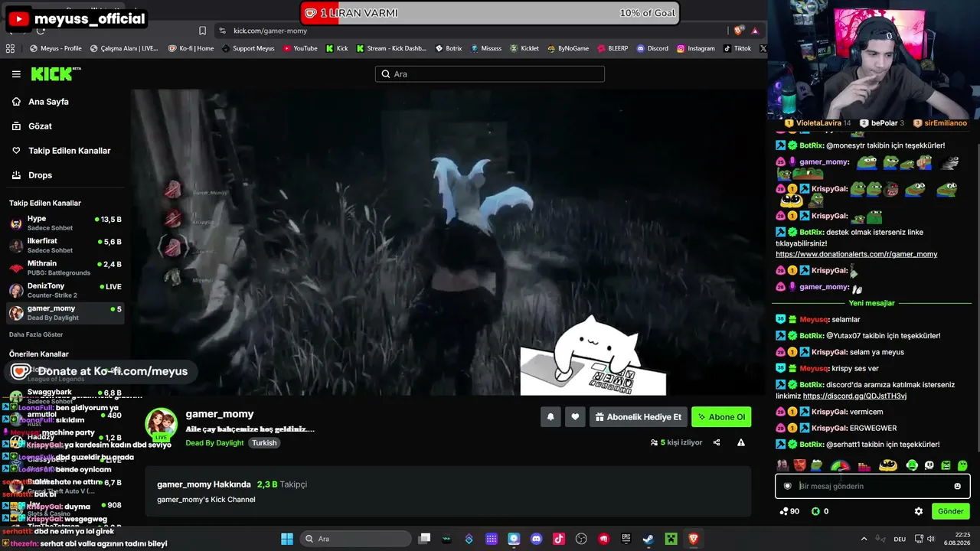
Task: Open Dead By Daylight category link
Action: (x=214, y=443)
